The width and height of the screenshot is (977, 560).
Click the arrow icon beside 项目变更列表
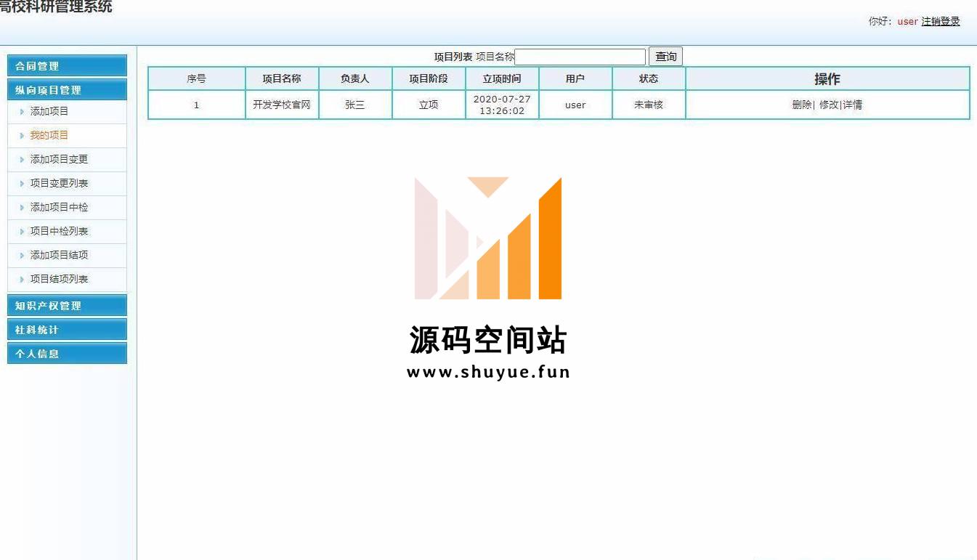[23, 184]
